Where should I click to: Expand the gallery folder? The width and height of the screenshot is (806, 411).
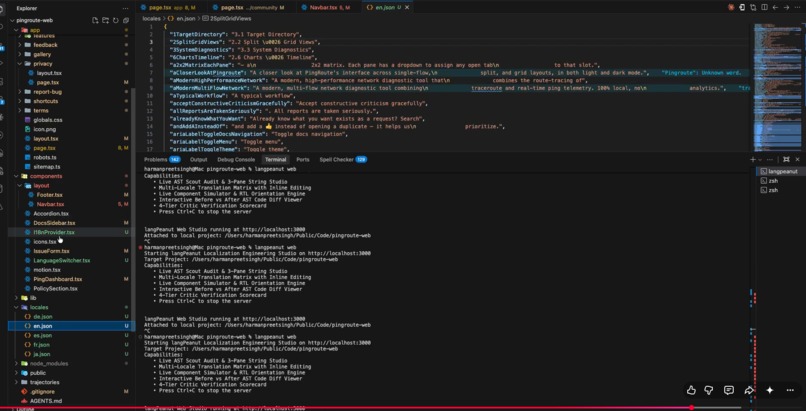pyautogui.click(x=20, y=54)
